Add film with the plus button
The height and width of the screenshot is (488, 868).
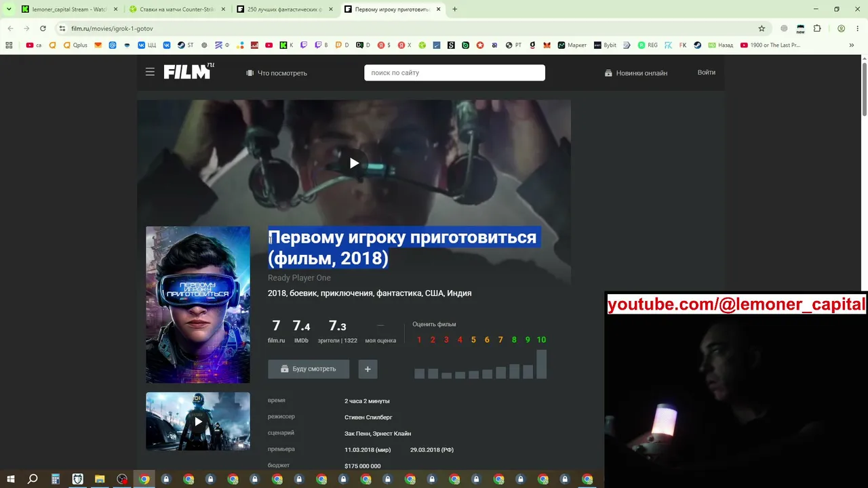click(x=368, y=369)
